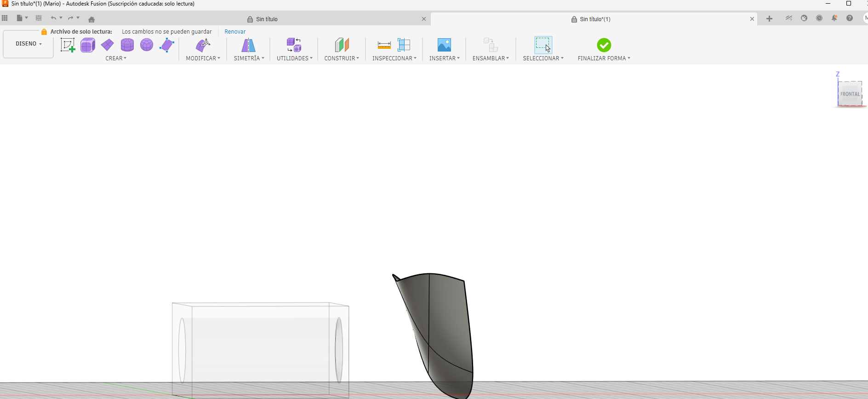Viewport: 868px width, 399px height.
Task: Click the Ensamblar components icon
Action: [x=491, y=45]
